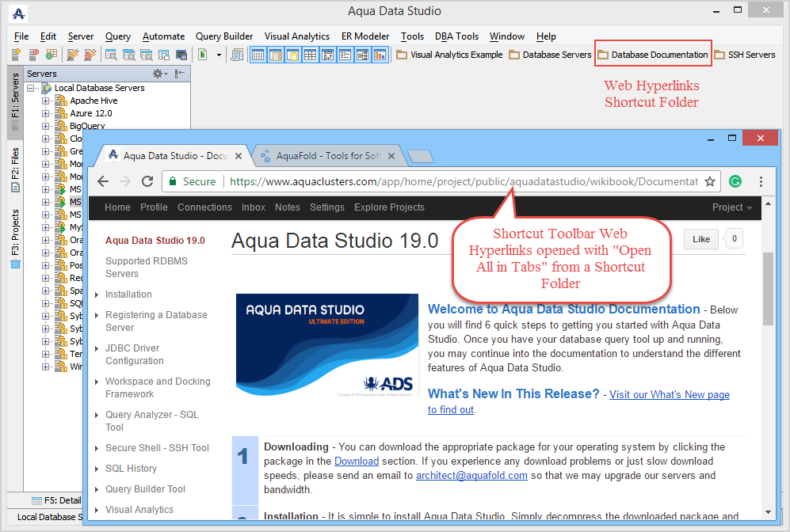Click the delete server icon with red minus
This screenshot has width=790, height=532.
(34, 55)
